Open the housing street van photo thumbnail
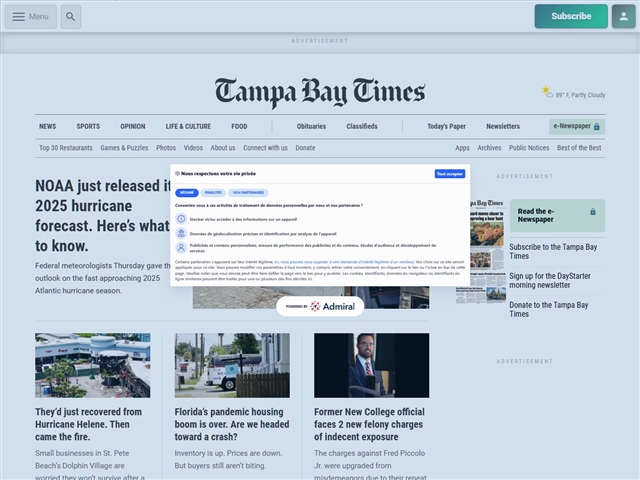The width and height of the screenshot is (640, 480). (232, 365)
